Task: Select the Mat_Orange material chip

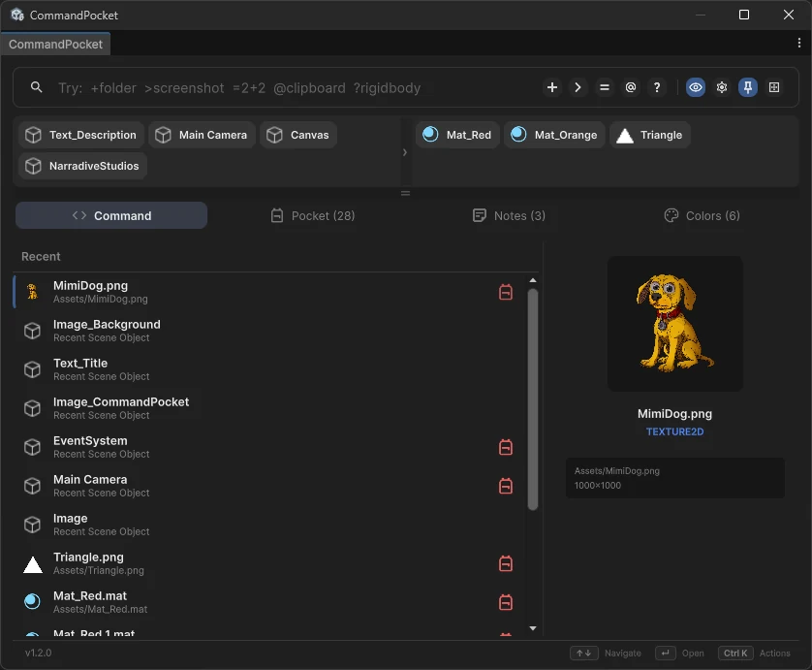Action: click(x=554, y=135)
